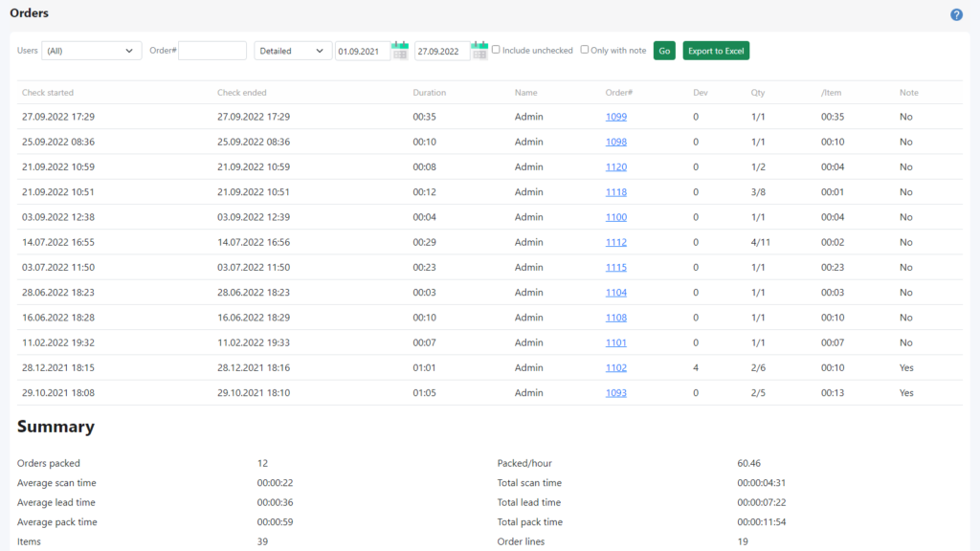The height and width of the screenshot is (551, 980).
Task: Click Dev value 4 in order 1102 row
Action: pos(696,367)
